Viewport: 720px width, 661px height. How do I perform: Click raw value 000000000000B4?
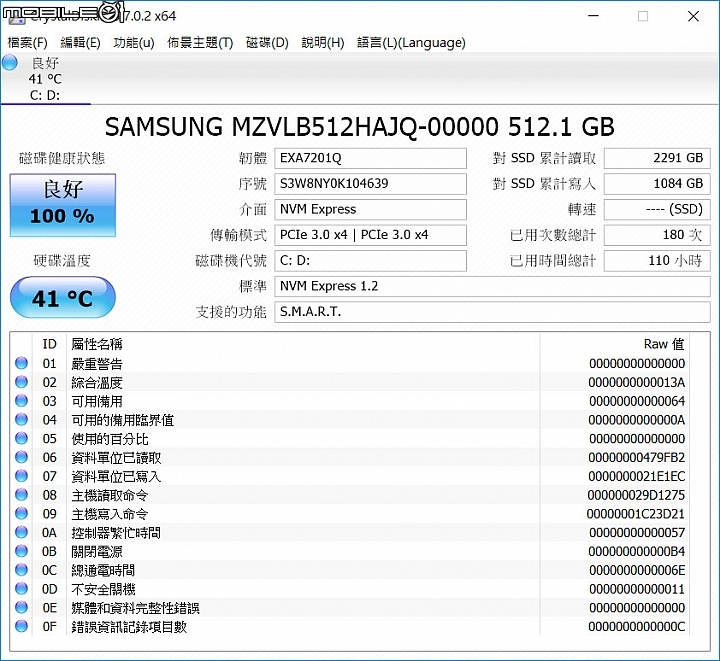[636, 551]
